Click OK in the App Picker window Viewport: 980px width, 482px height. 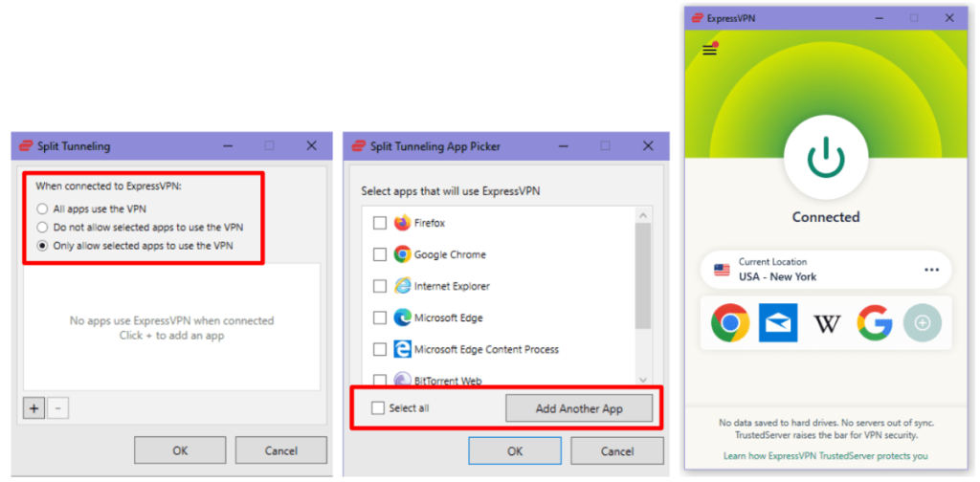point(515,450)
